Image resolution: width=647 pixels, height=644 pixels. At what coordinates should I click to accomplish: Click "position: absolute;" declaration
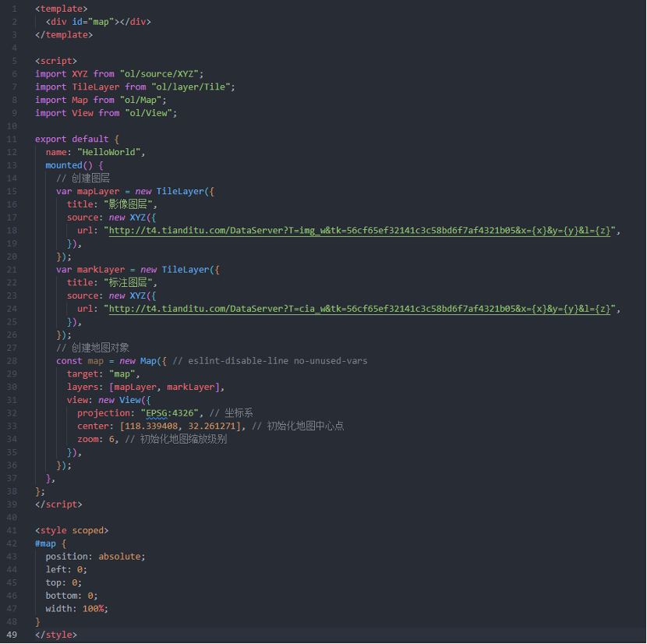[x=95, y=557]
